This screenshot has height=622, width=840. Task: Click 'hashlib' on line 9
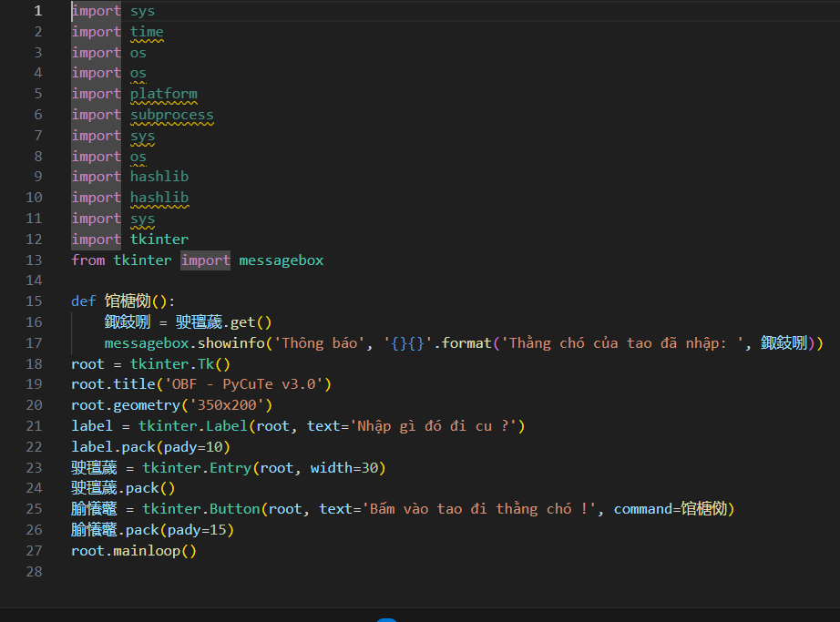point(159,177)
